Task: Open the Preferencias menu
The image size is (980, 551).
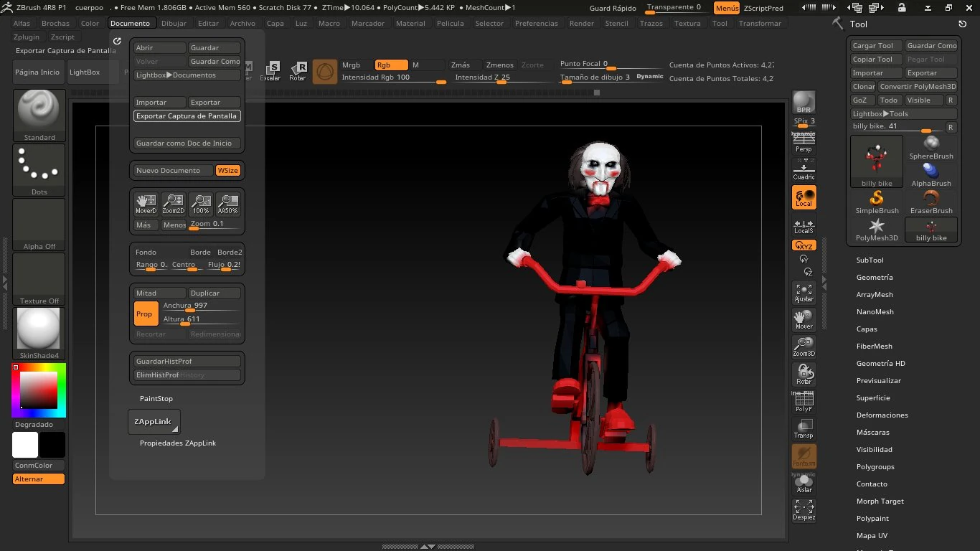Action: [x=537, y=23]
